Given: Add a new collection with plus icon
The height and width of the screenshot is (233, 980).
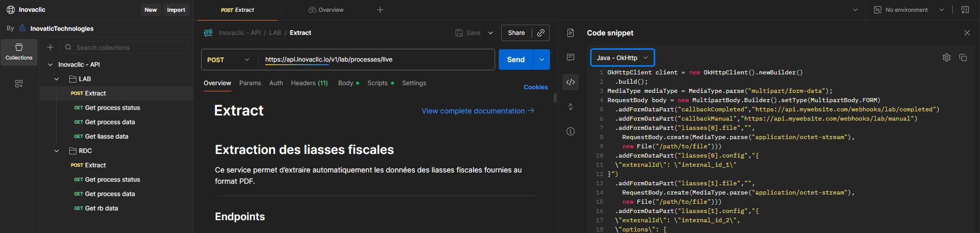Looking at the screenshot, I should click(50, 47).
